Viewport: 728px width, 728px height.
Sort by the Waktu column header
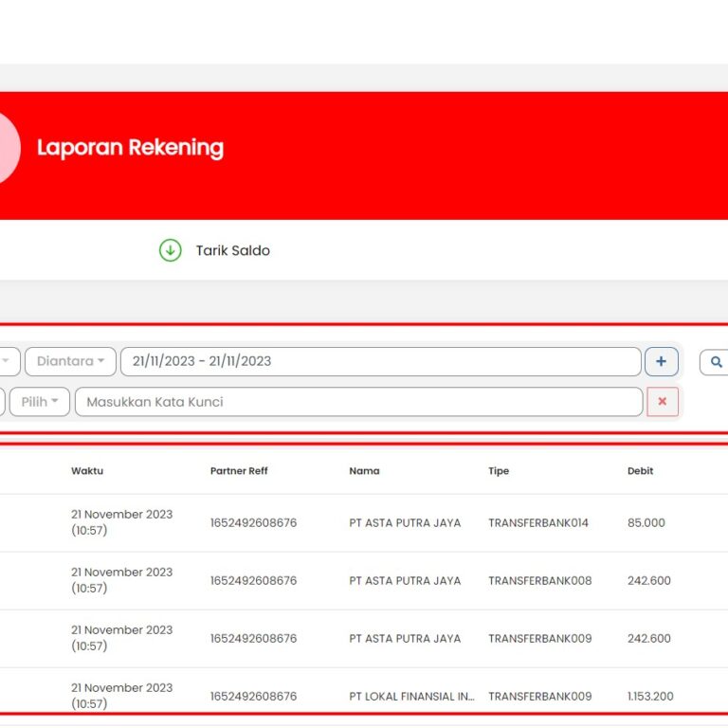[x=87, y=471]
